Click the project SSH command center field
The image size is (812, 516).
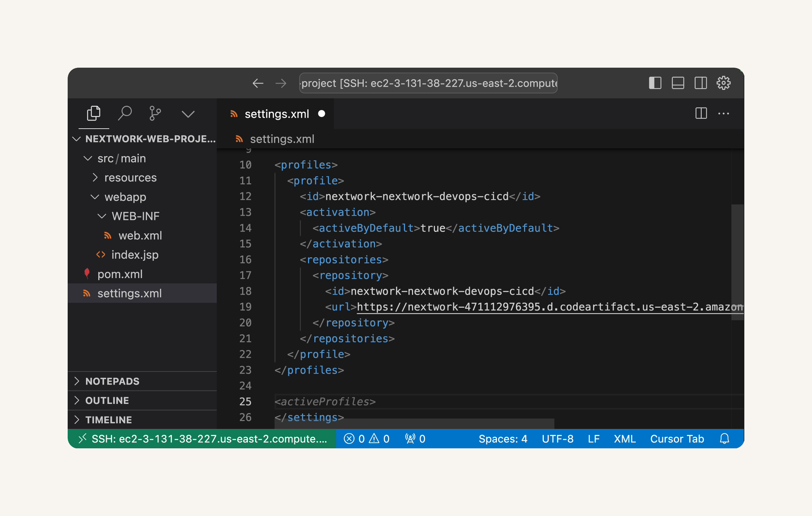428,83
